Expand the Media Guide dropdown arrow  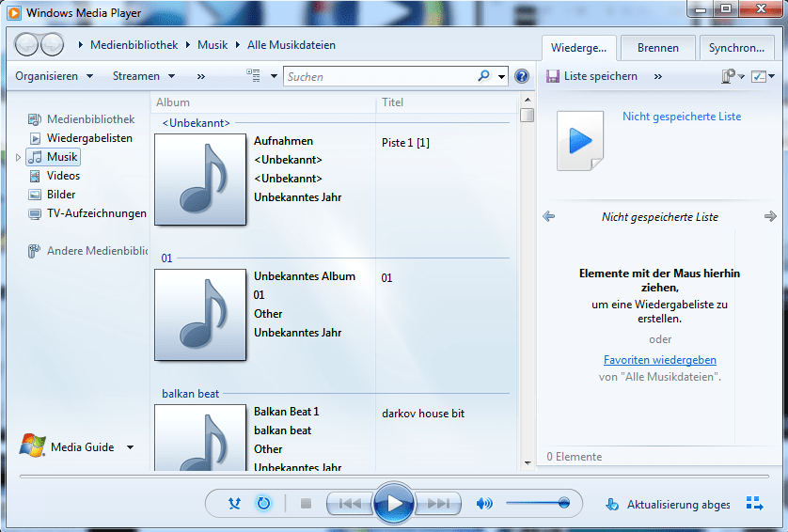(130, 447)
